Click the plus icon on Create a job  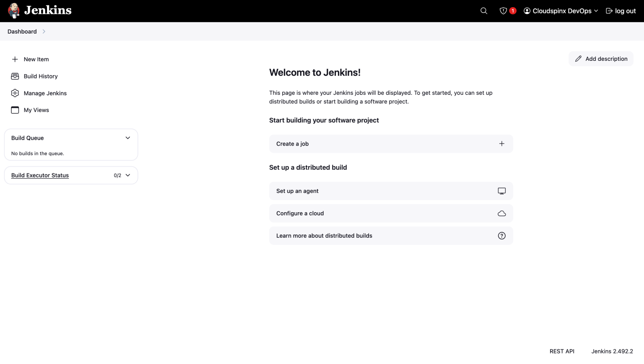[x=501, y=143]
